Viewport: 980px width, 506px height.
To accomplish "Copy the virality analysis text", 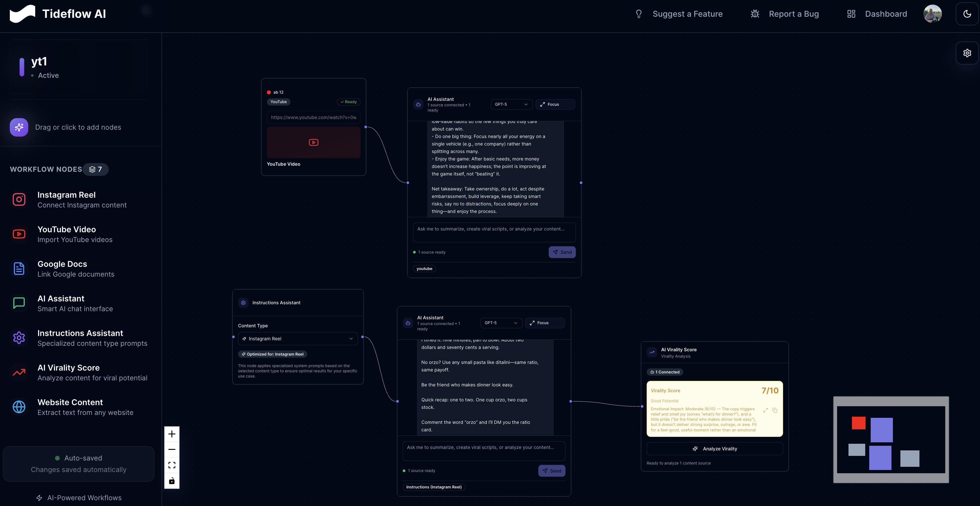I will (775, 411).
